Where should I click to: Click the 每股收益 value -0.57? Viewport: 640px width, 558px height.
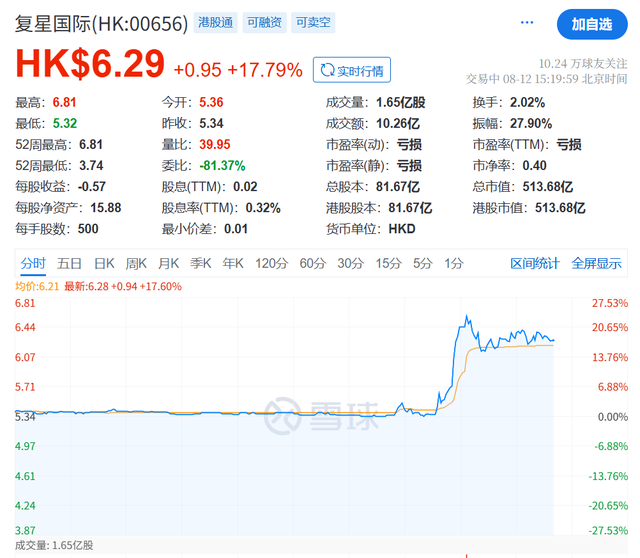[x=92, y=187]
